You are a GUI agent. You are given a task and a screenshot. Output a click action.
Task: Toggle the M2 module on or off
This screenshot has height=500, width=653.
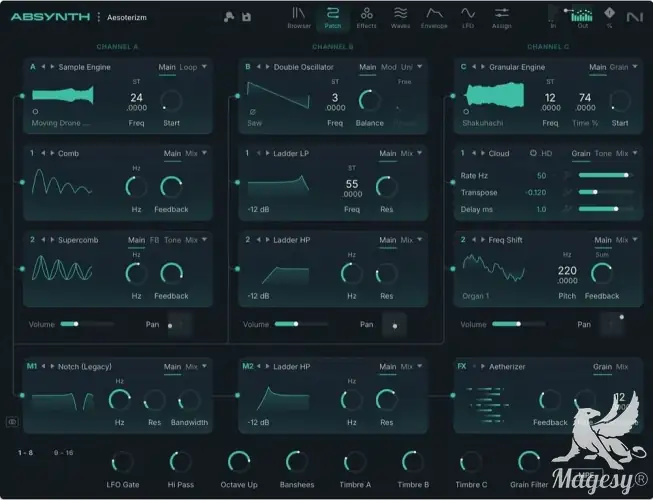(248, 366)
